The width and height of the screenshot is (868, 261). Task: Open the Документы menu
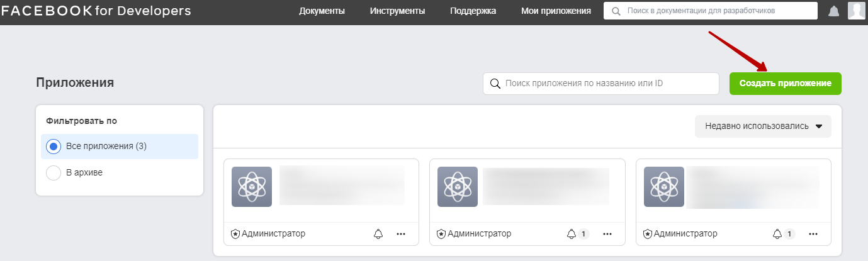(x=322, y=11)
